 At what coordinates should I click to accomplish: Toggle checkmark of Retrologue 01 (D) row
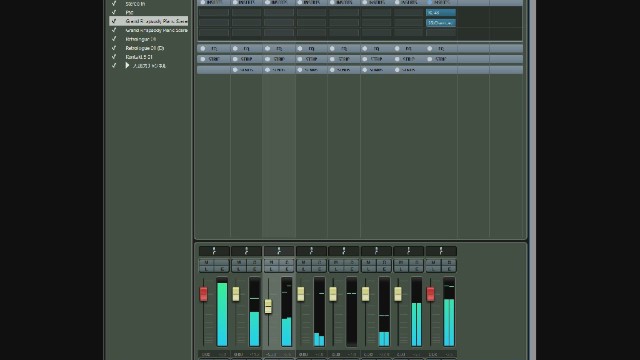(x=114, y=48)
